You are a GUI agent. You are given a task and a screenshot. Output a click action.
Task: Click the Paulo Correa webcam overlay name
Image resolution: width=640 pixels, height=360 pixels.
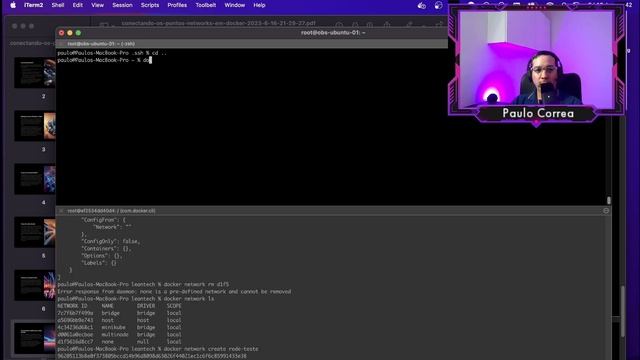(x=538, y=113)
